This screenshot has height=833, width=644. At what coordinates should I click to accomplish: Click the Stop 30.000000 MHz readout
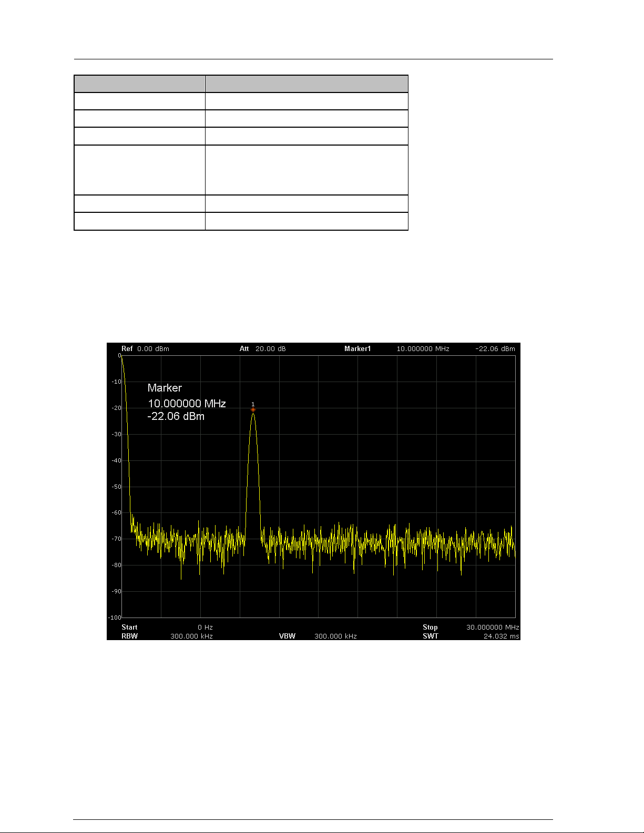pyautogui.click(x=471, y=627)
